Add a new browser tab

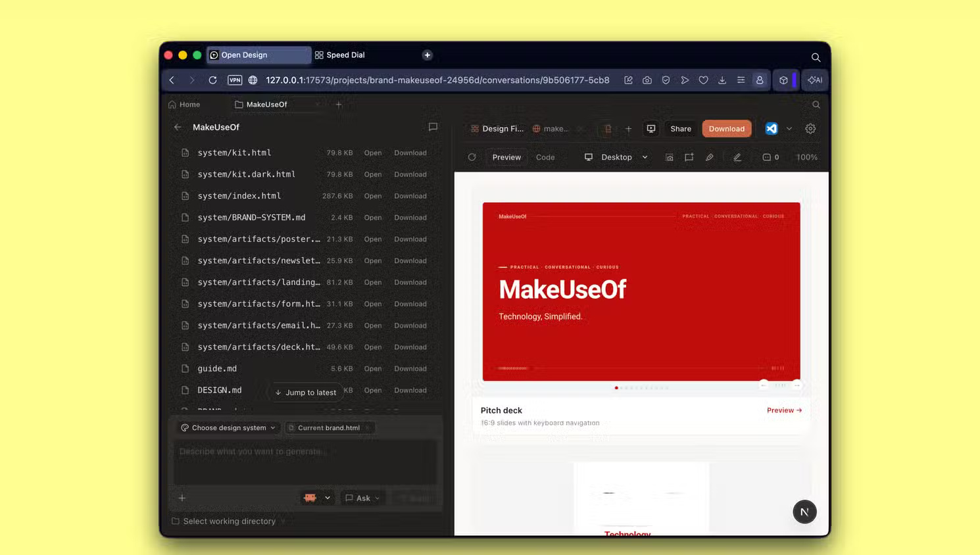pos(428,55)
